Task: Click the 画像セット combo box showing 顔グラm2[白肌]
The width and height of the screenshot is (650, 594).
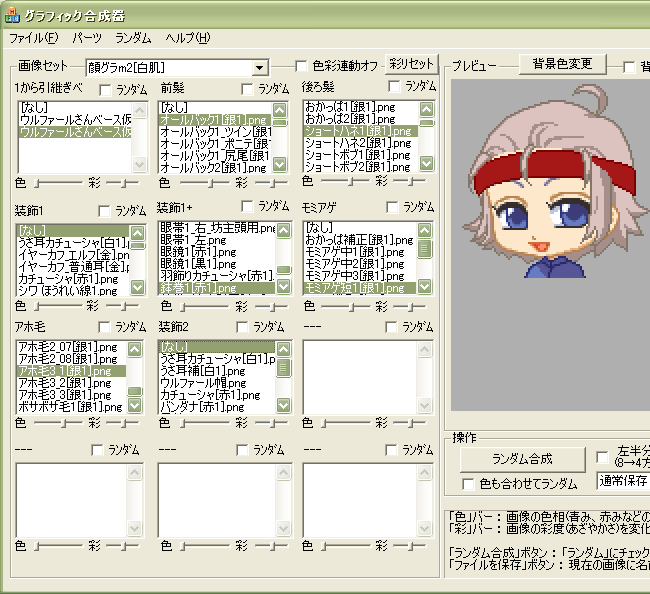Action: (x=177, y=68)
